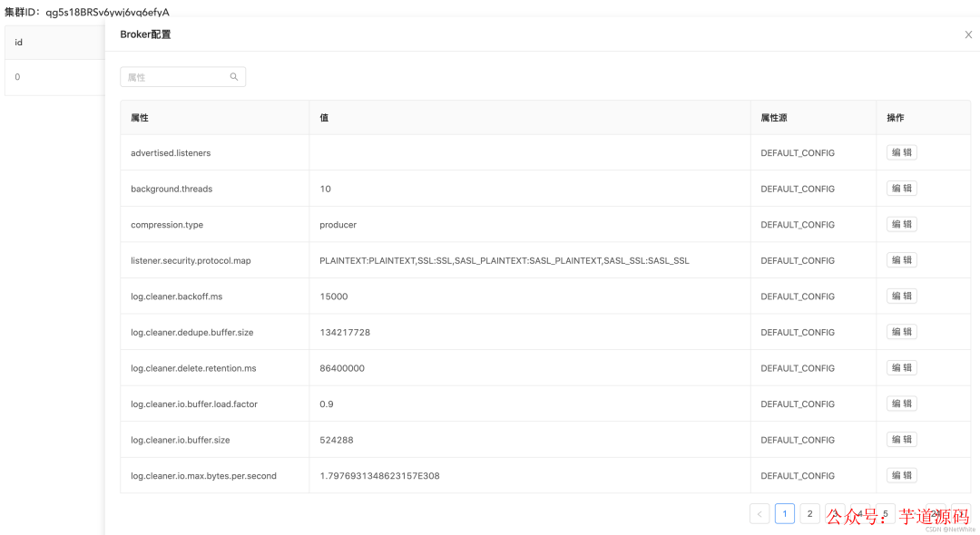Edit the log.cleaner.io.buffer.size property
980x535 pixels.
pyautogui.click(x=901, y=440)
